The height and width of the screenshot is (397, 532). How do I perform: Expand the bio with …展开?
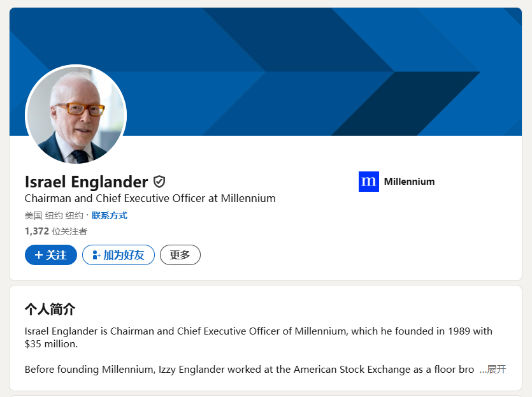click(x=492, y=369)
